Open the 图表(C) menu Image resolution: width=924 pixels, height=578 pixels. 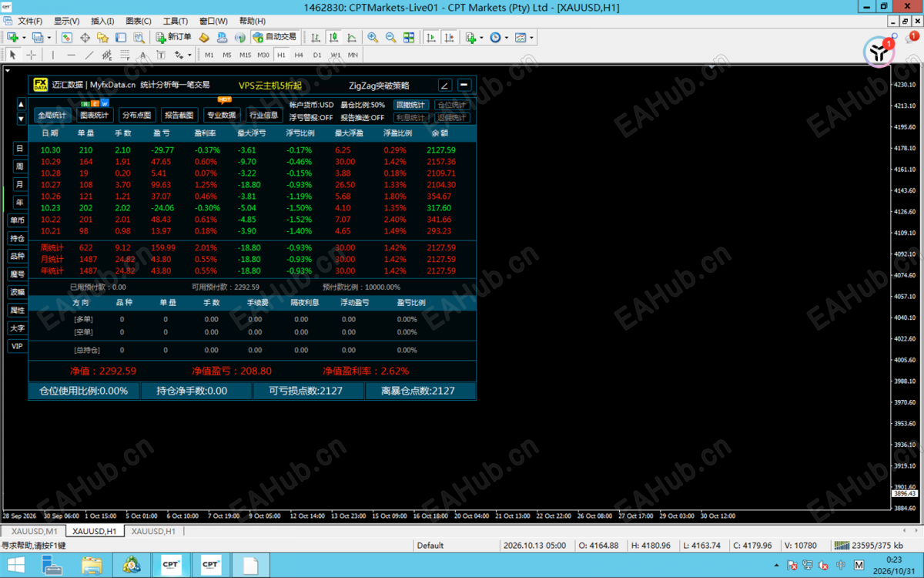coord(139,21)
